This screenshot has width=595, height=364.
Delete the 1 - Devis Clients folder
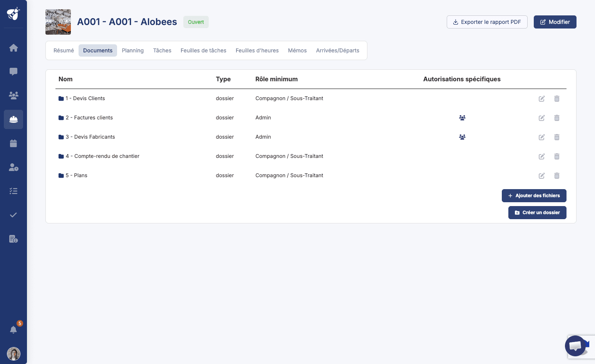tap(557, 99)
